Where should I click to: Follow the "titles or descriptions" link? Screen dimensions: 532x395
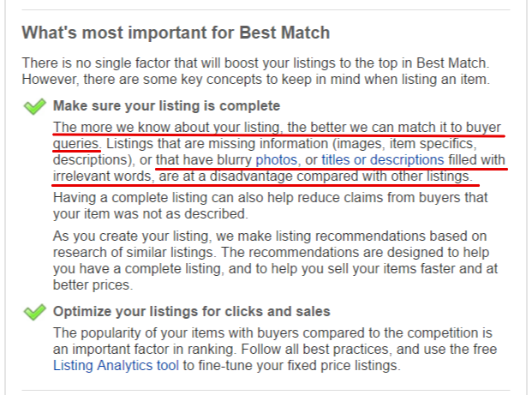(x=383, y=160)
